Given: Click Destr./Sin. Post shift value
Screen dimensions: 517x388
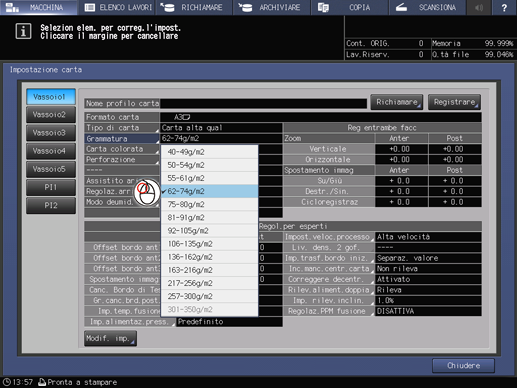Looking at the screenshot, I should (x=455, y=192).
